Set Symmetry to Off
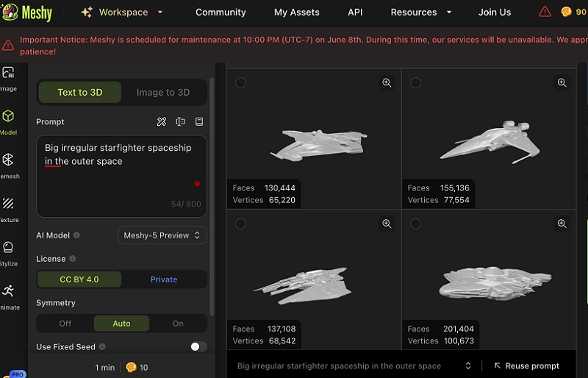This screenshot has height=378, width=588. point(65,324)
